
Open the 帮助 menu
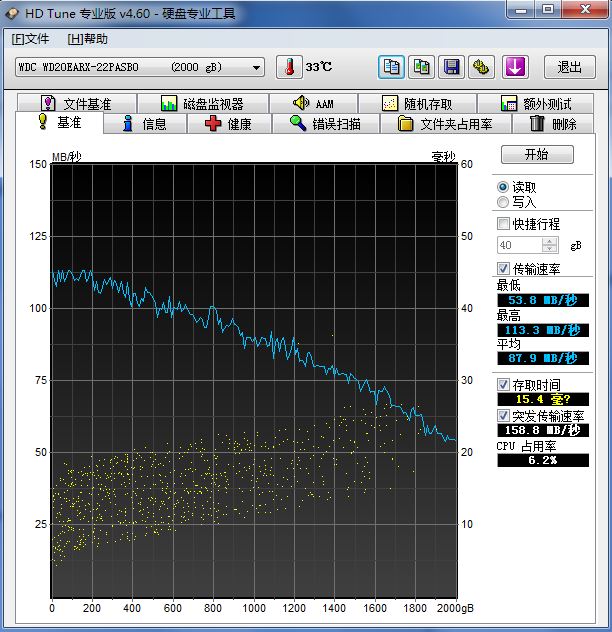point(88,39)
